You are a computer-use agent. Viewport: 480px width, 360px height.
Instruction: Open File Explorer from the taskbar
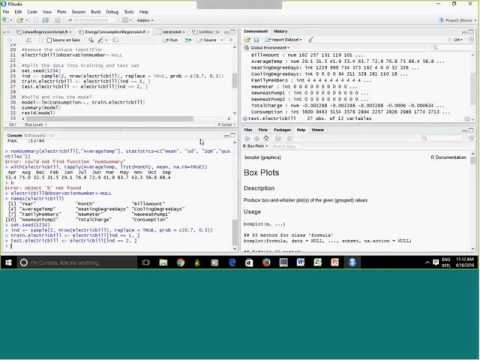(163, 263)
